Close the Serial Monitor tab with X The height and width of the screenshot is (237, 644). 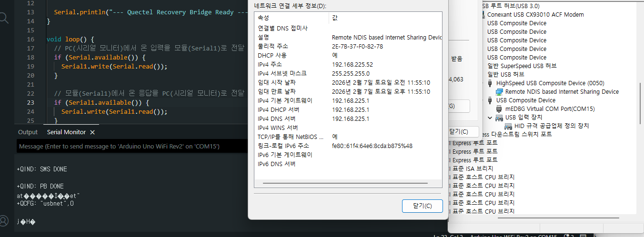93,132
